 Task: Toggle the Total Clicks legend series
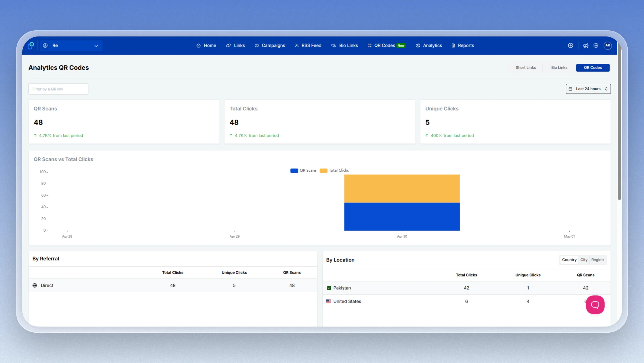(x=334, y=170)
